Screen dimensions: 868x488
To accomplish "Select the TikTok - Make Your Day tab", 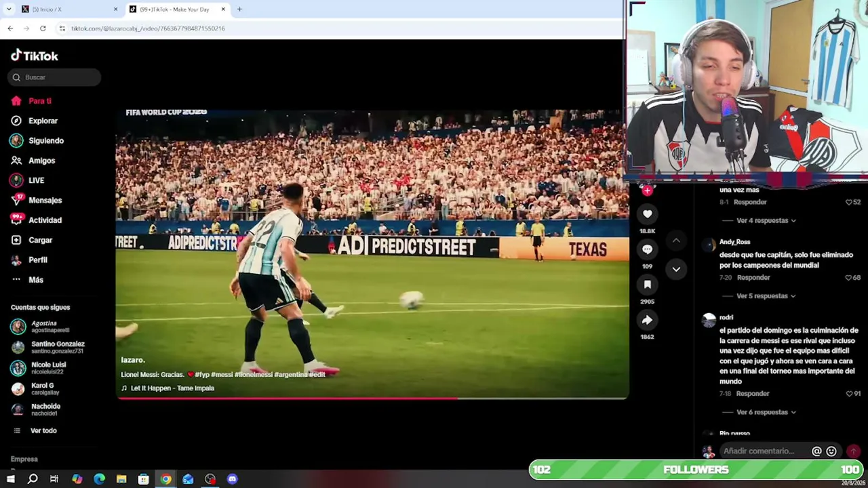I will pyautogui.click(x=176, y=9).
